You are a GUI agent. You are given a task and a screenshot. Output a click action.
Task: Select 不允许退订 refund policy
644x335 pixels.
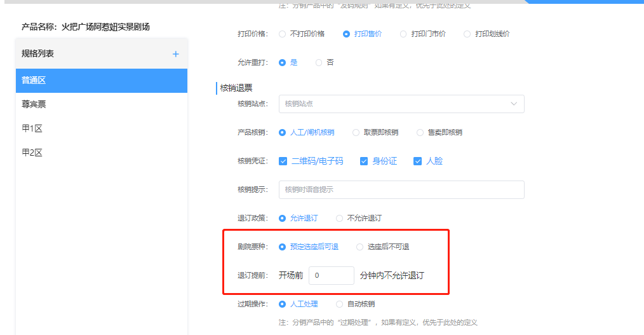(x=339, y=218)
